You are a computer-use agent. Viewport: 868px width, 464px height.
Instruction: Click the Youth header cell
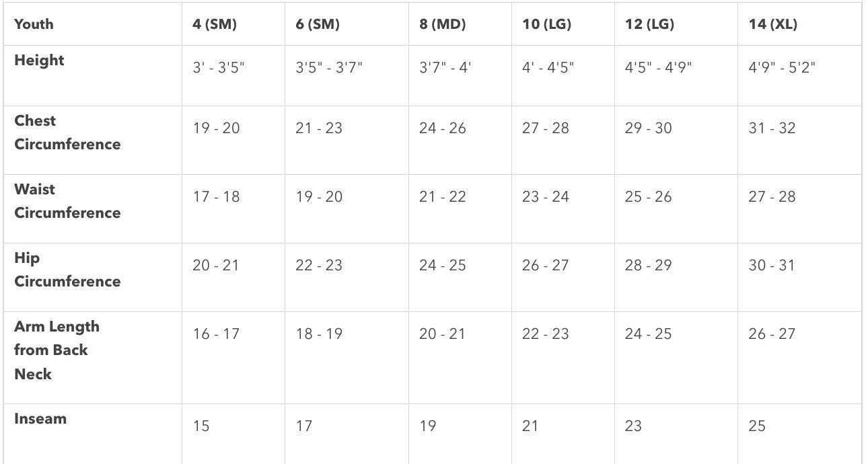click(x=34, y=24)
